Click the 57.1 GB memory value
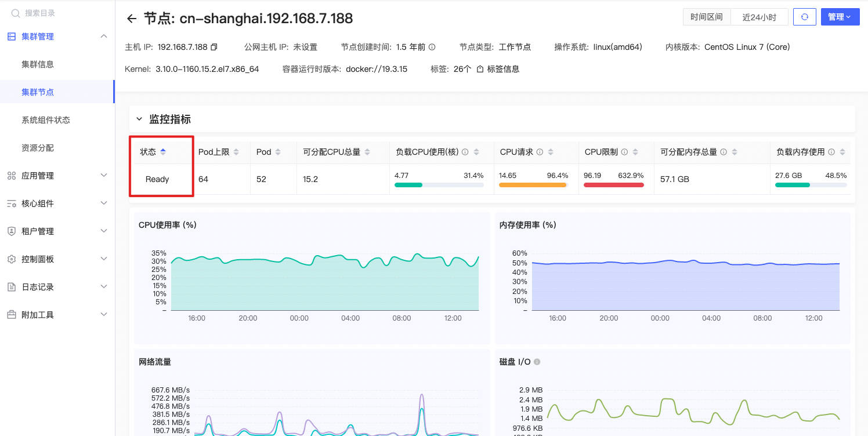The width and height of the screenshot is (868, 436). (x=675, y=179)
